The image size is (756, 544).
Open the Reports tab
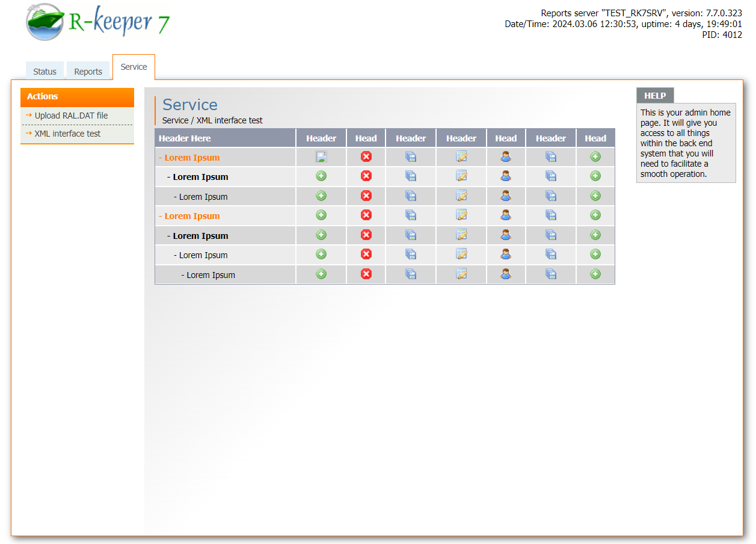point(88,72)
